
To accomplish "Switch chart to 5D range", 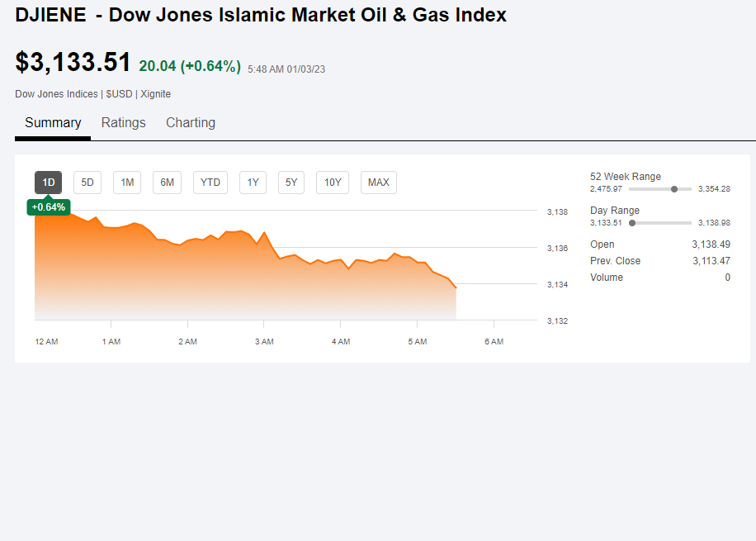I will coord(87,182).
